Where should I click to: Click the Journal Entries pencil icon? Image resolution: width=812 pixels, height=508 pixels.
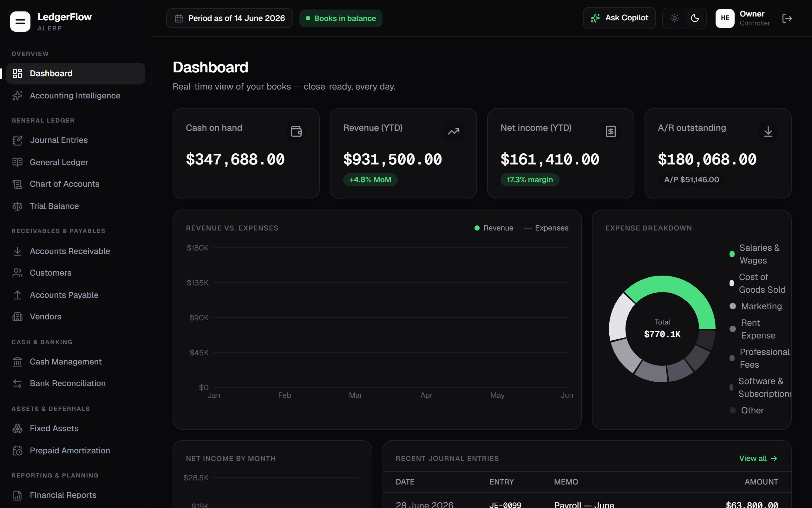[17, 140]
